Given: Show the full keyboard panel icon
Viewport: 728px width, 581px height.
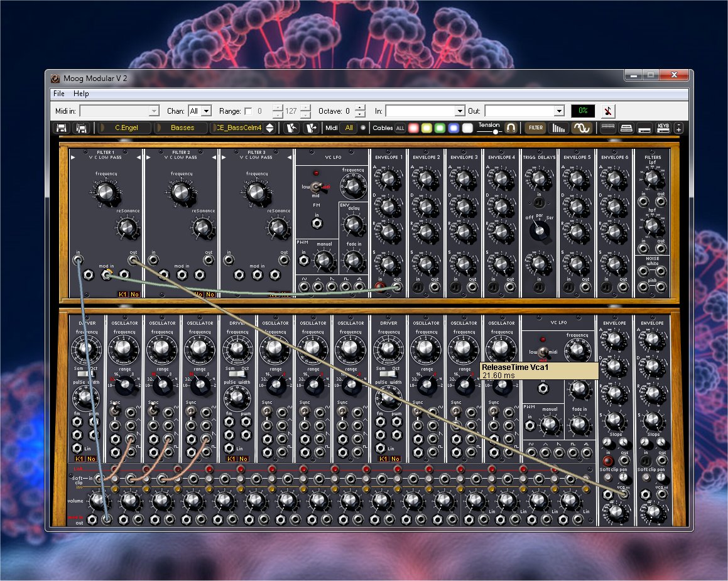Looking at the screenshot, I should pyautogui.click(x=626, y=128).
